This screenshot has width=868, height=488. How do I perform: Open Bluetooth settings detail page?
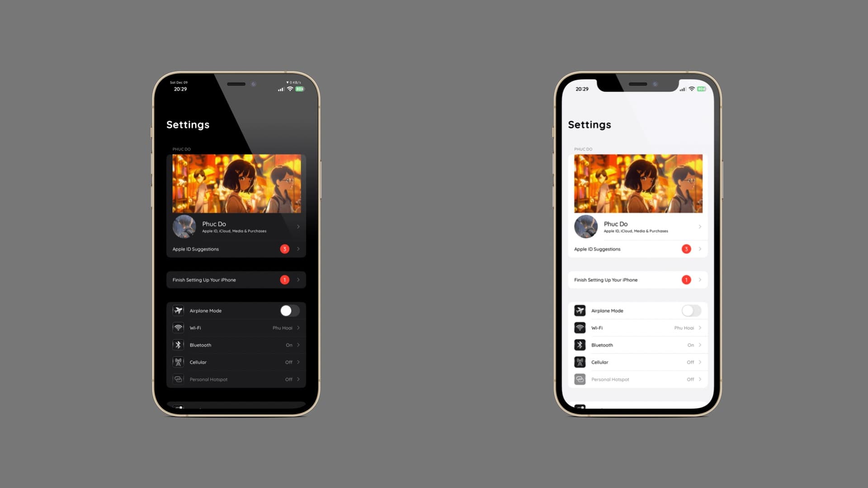[x=236, y=344]
